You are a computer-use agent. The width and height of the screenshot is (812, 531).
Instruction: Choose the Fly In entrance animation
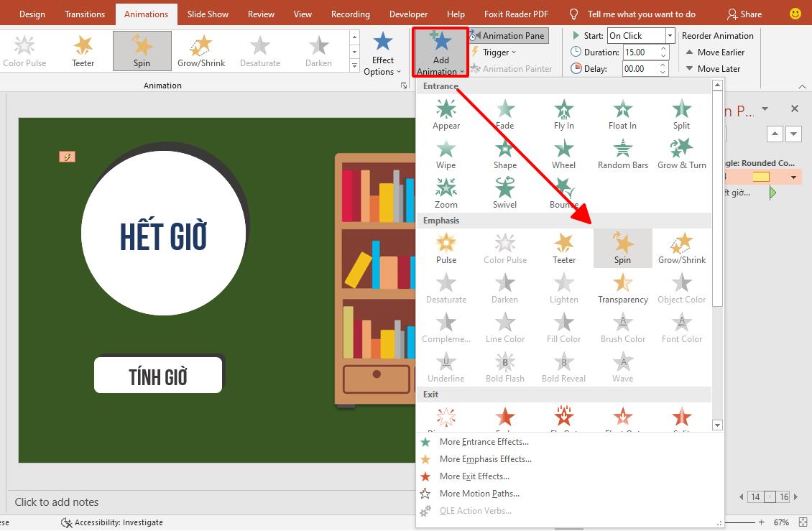coord(563,114)
